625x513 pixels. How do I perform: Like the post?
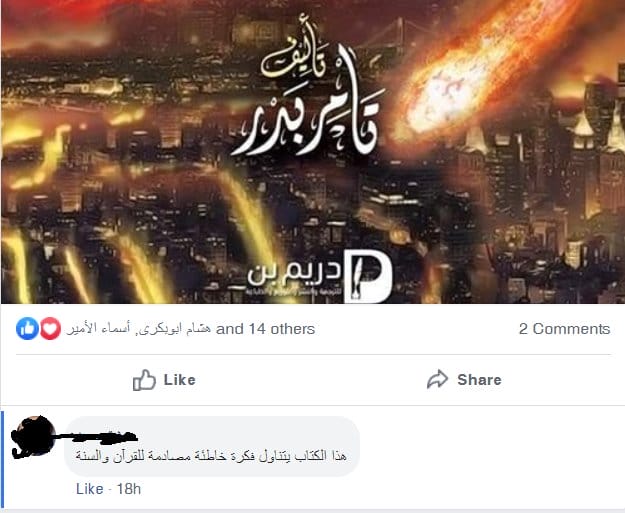pos(164,380)
